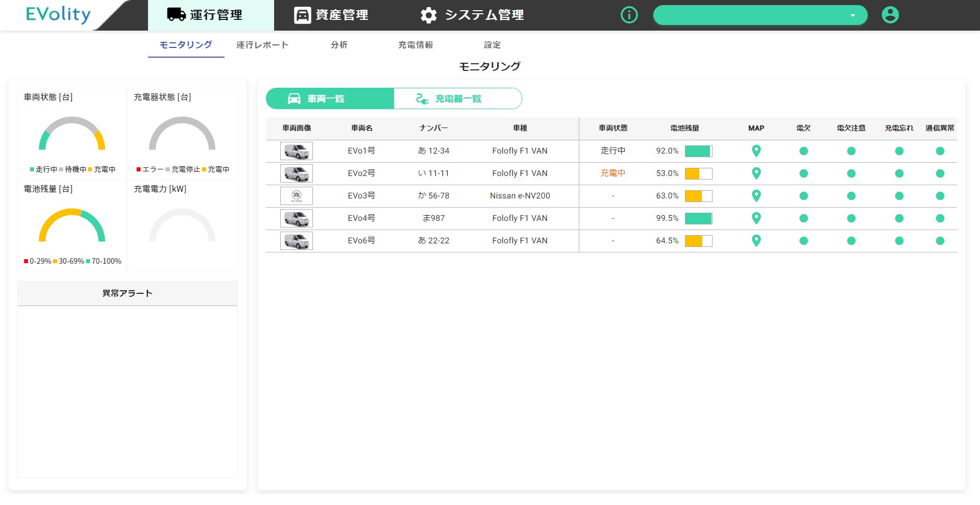This screenshot has height=505, width=980.
Task: Click the MAP column header
Action: click(756, 128)
